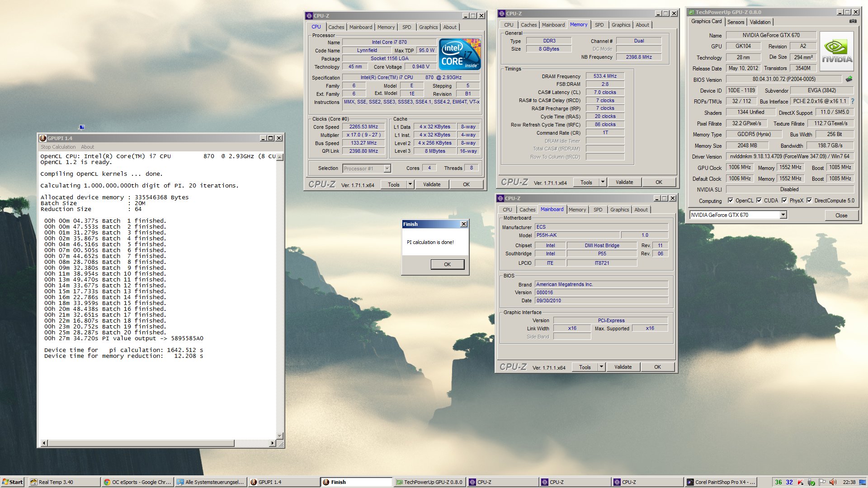Expand Tools arrow in CPU-Z Mainboard window
Screen dimensions: 868x488
[x=601, y=367]
